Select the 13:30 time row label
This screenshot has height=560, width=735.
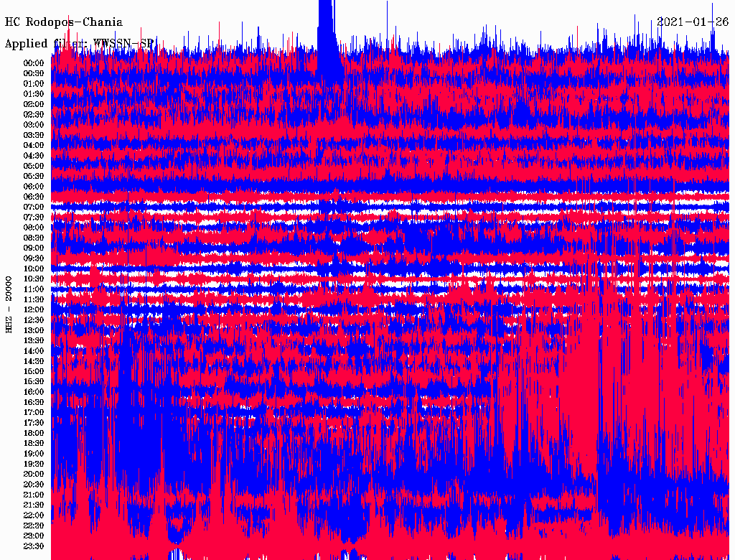tap(34, 341)
